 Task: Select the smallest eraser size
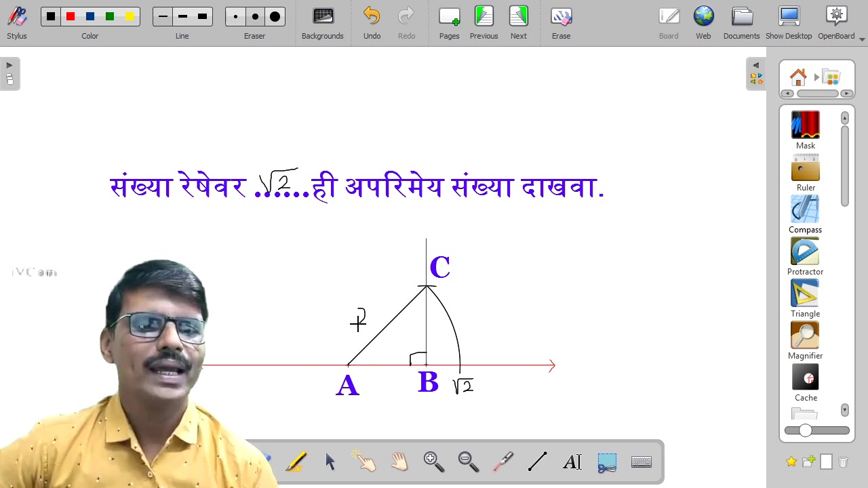235,16
